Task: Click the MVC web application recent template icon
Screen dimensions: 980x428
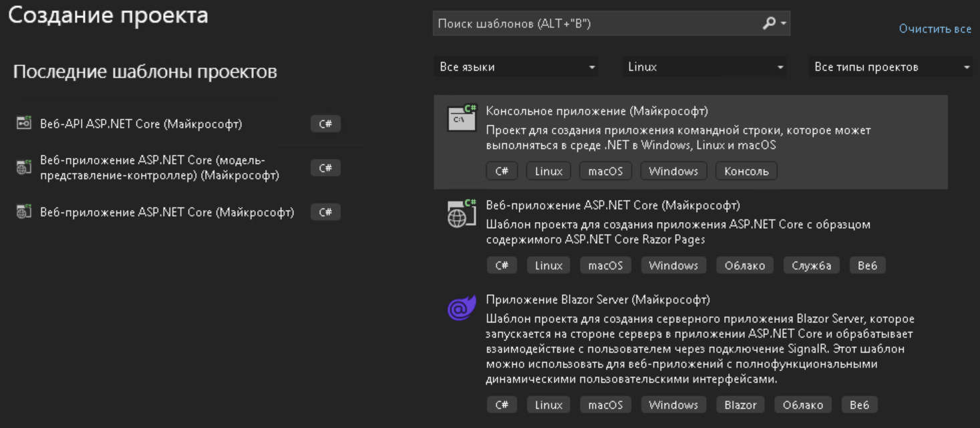Action: pos(24,168)
